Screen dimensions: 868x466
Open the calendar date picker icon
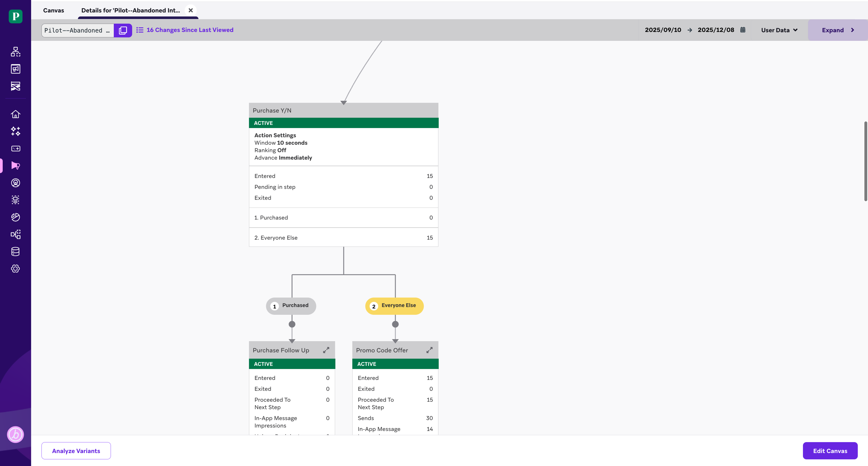(743, 30)
